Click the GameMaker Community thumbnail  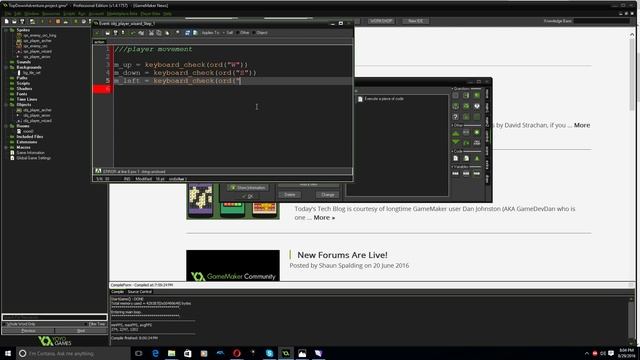point(233,266)
